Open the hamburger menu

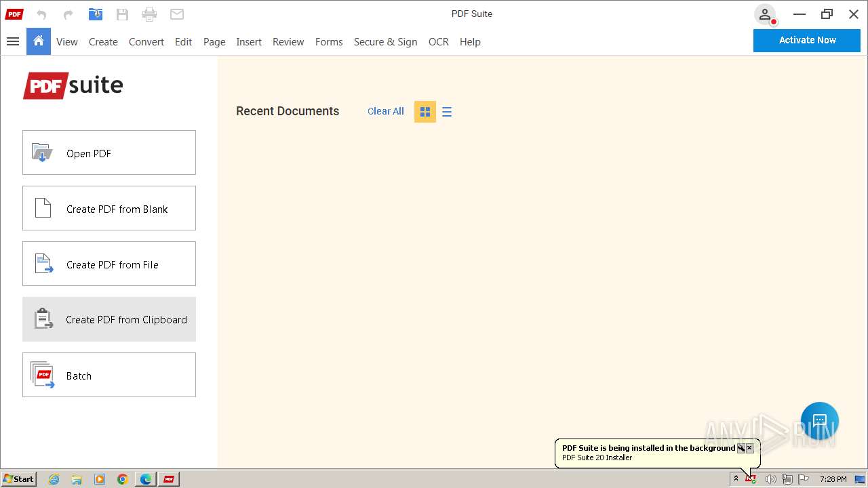tap(12, 41)
